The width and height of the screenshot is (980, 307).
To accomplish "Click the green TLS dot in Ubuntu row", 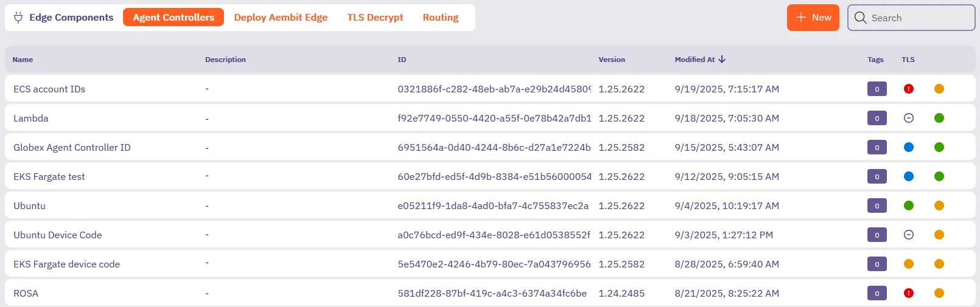I will coord(909,205).
